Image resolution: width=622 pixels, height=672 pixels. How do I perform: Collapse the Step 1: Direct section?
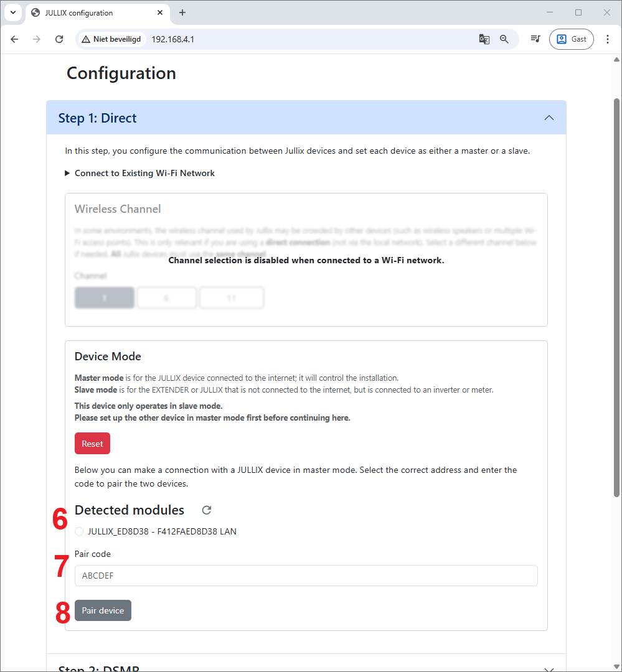(549, 118)
